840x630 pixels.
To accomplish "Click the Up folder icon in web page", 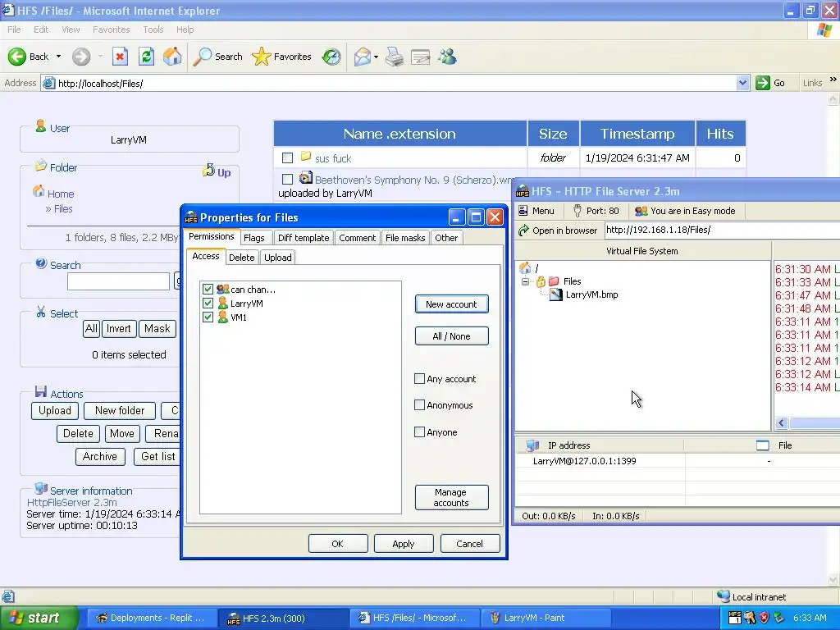I will click(x=208, y=171).
